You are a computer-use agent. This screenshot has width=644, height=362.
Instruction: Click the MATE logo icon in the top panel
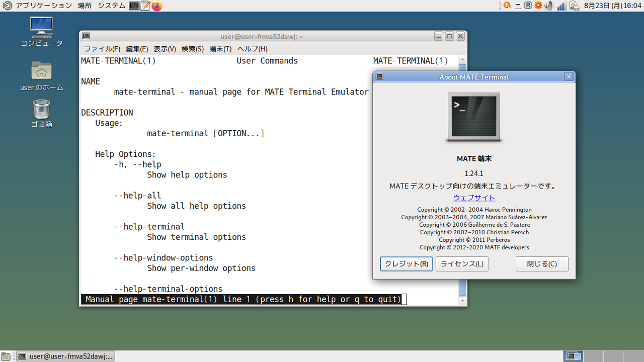7,6
